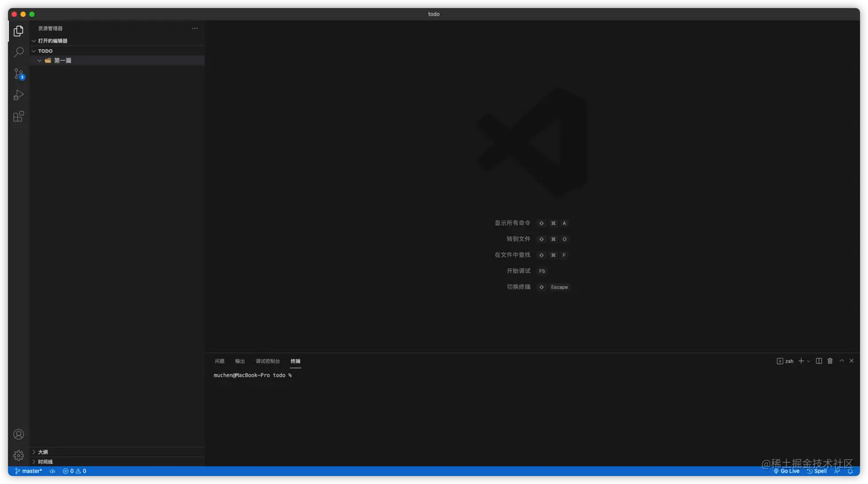
Task: Select the 终端 tab
Action: click(x=296, y=361)
